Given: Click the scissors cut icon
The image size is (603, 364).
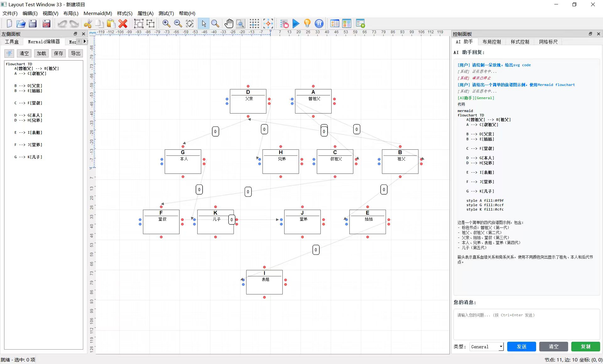Looking at the screenshot, I should (88, 24).
